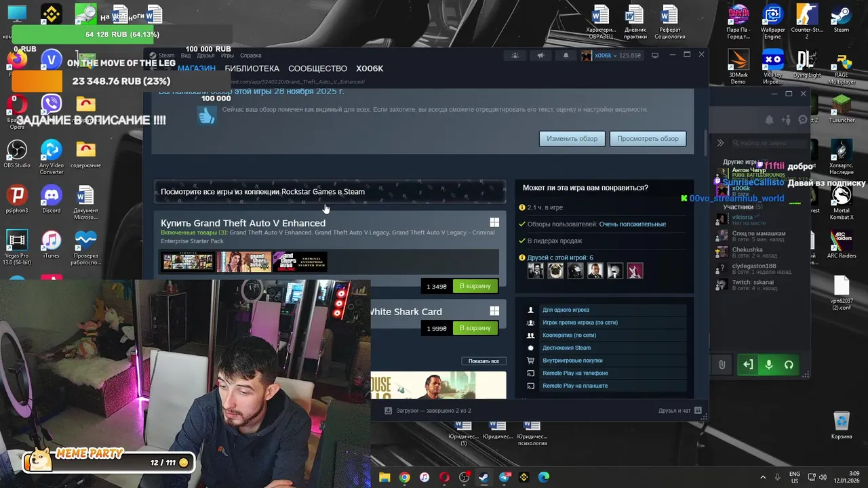Viewport: 868px width, 488px height.
Task: Go to СООБЩЕСТВО tab
Action: click(x=317, y=68)
